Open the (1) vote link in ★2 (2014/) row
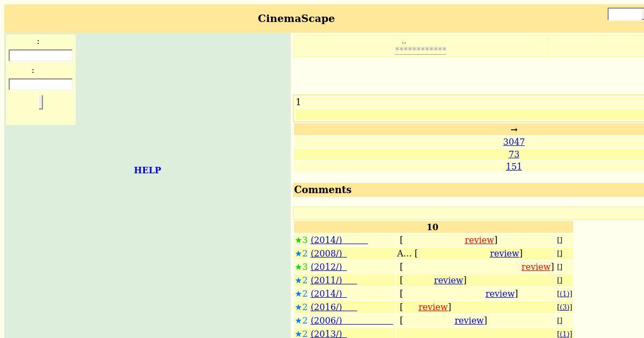This screenshot has height=338, width=644. tap(565, 294)
